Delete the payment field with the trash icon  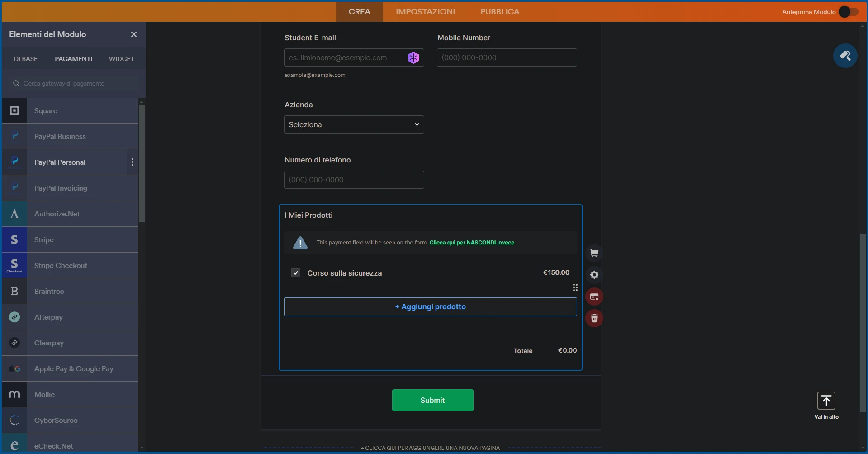pos(594,318)
